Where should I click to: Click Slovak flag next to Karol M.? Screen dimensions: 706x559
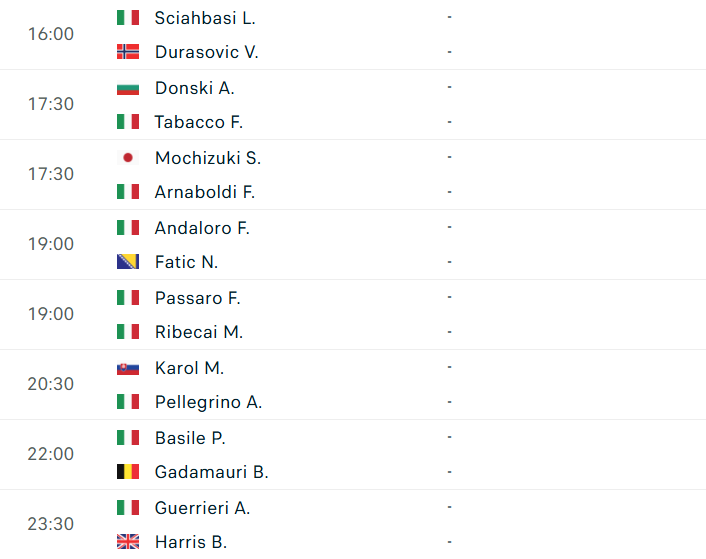[x=127, y=368]
